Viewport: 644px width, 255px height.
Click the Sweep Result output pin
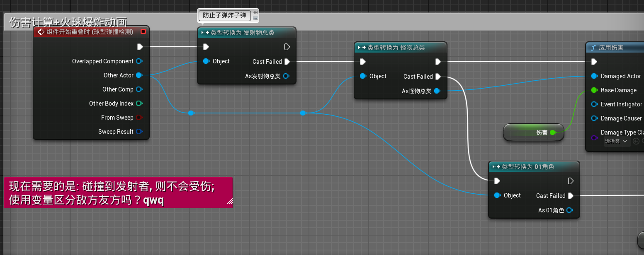tap(139, 132)
